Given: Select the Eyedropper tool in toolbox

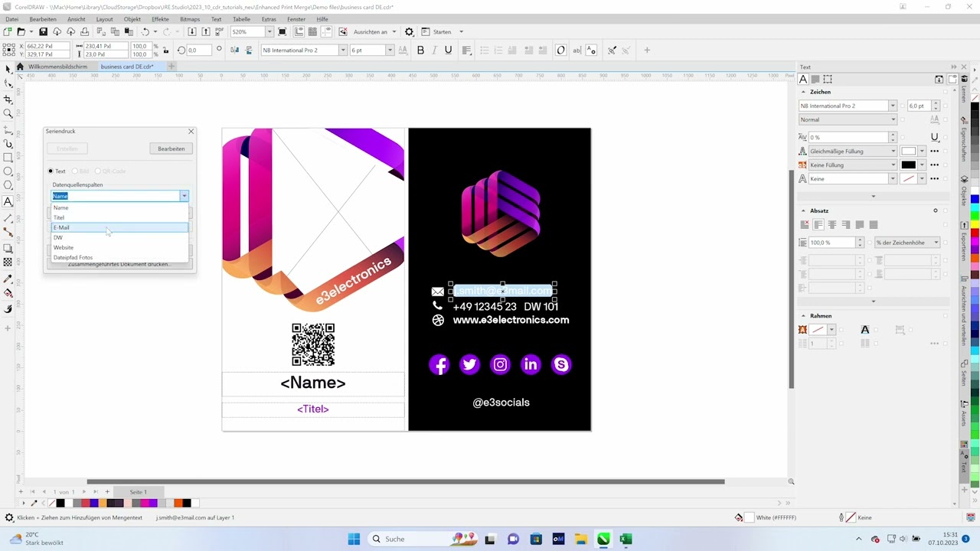Looking at the screenshot, I should [8, 279].
